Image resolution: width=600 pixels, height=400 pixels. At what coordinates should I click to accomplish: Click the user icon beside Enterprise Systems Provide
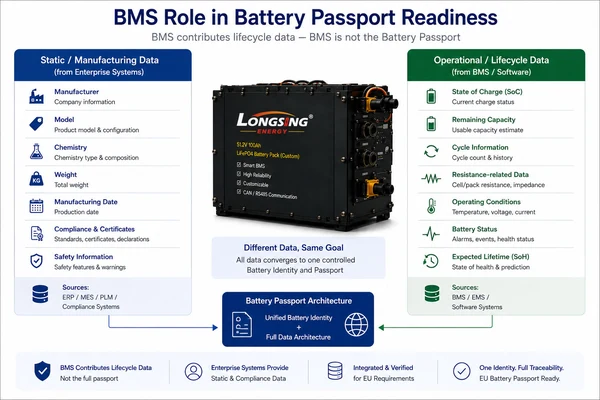[194, 371]
